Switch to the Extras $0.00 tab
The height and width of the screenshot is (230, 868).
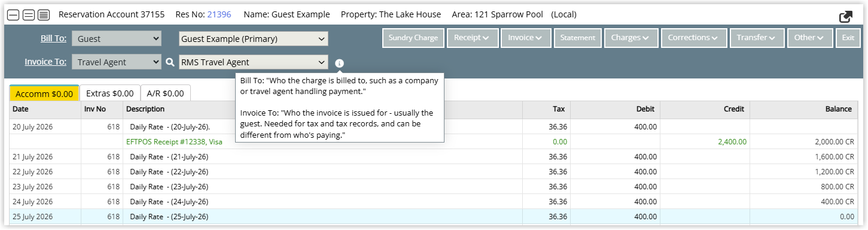pyautogui.click(x=110, y=93)
